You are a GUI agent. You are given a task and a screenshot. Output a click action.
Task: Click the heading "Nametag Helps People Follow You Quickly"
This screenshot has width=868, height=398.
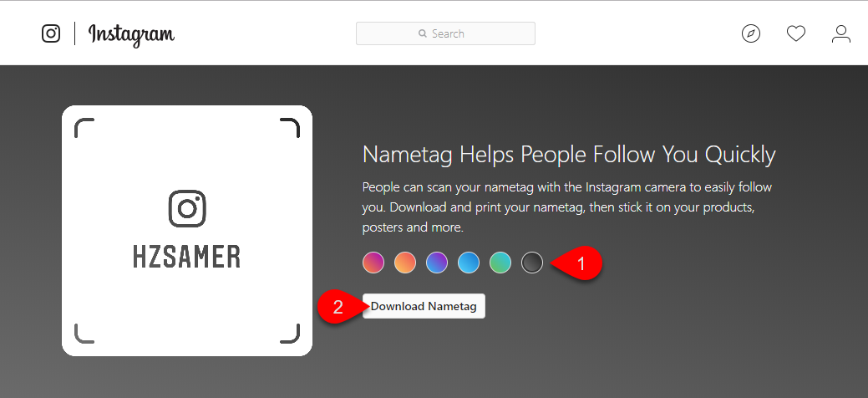[x=569, y=156]
